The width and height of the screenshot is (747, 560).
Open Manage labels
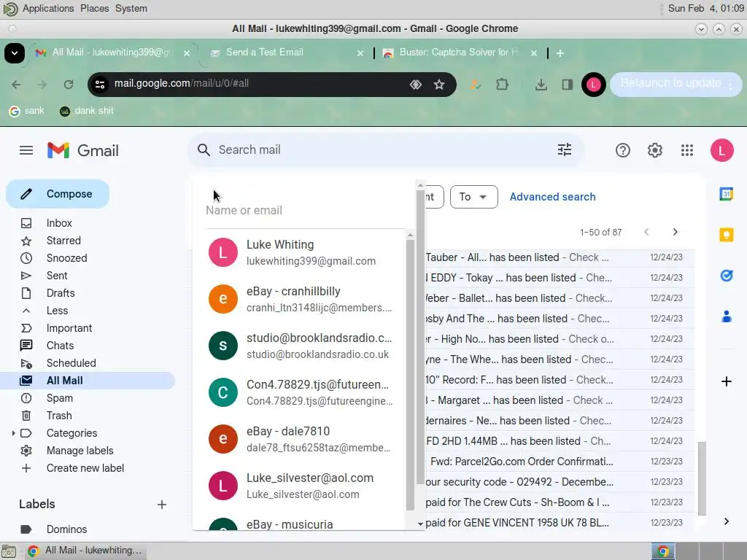80,451
